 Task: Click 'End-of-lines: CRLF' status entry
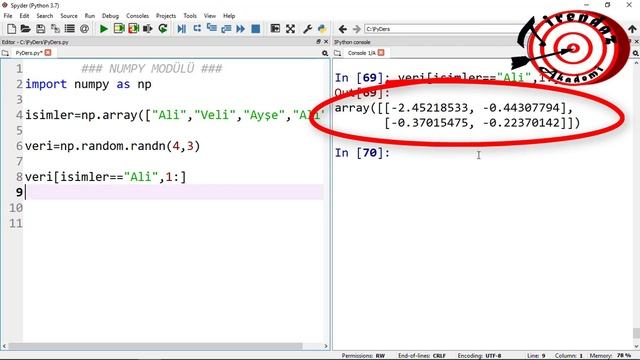pos(422,356)
